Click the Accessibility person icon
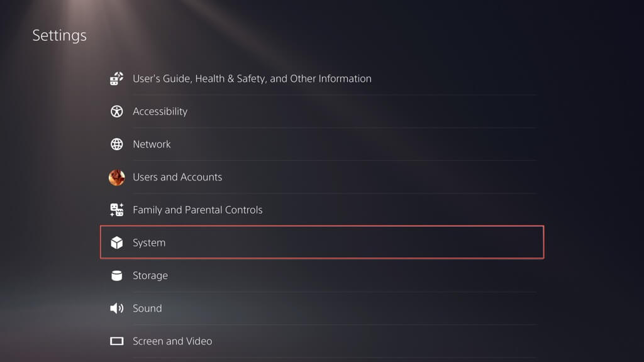Image resolution: width=644 pixels, height=362 pixels. click(116, 111)
